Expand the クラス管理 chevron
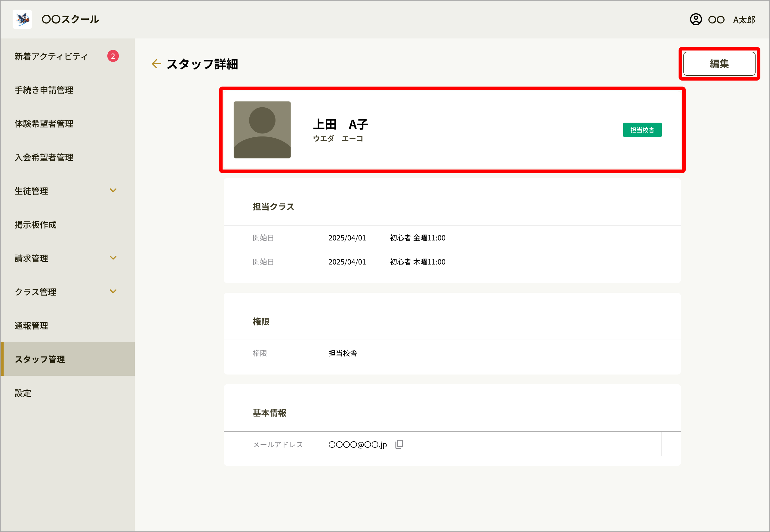Viewport: 770px width, 532px height. click(113, 291)
